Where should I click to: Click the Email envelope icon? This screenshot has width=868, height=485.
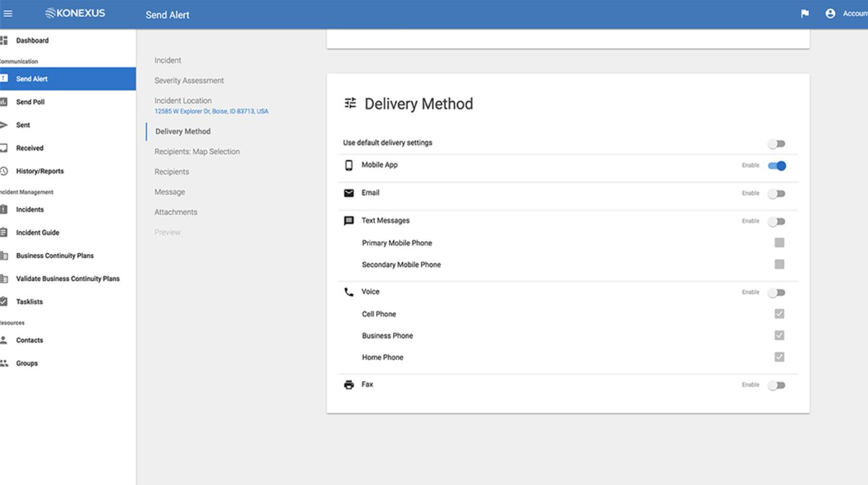coord(349,192)
